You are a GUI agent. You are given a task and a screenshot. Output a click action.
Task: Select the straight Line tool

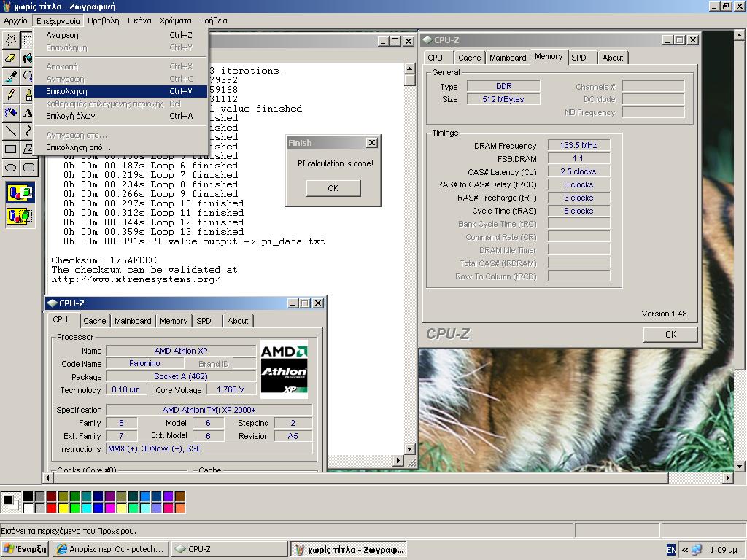point(10,131)
